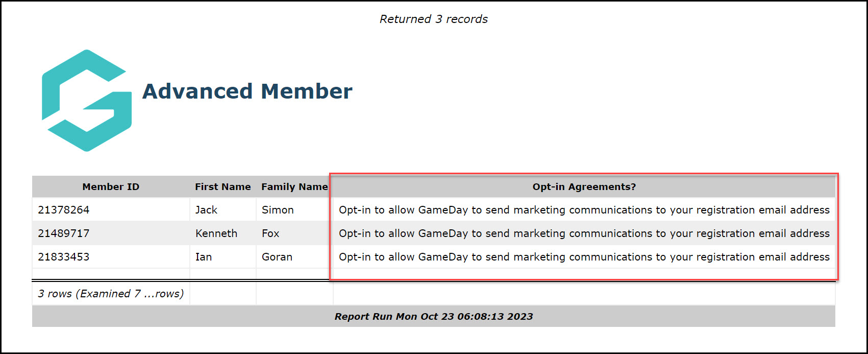
Task: Click the '3 rows (Examined 7 ...rows)' summary
Action: pyautogui.click(x=111, y=294)
